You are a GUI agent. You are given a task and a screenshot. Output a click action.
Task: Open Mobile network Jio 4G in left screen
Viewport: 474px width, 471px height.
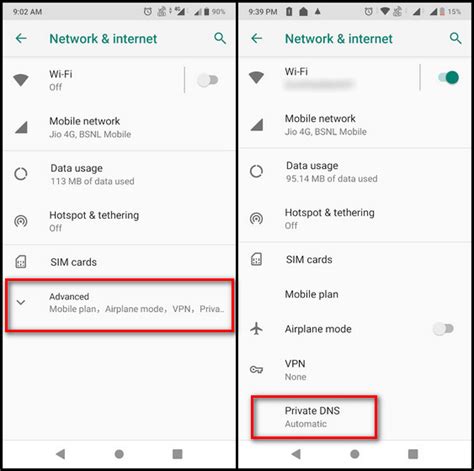(x=120, y=127)
